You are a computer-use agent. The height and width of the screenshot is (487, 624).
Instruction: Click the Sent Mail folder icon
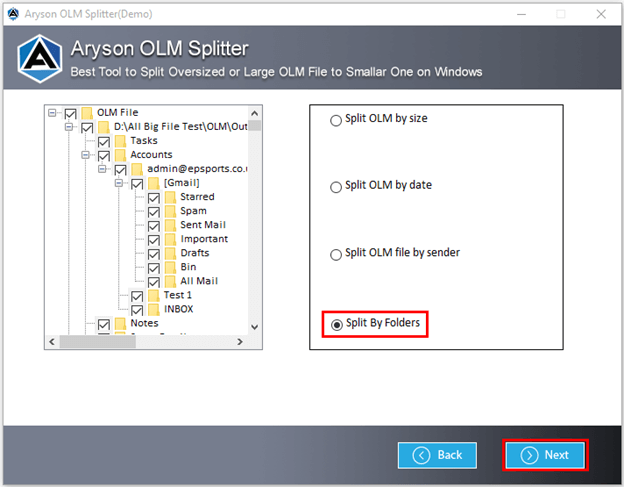170,225
